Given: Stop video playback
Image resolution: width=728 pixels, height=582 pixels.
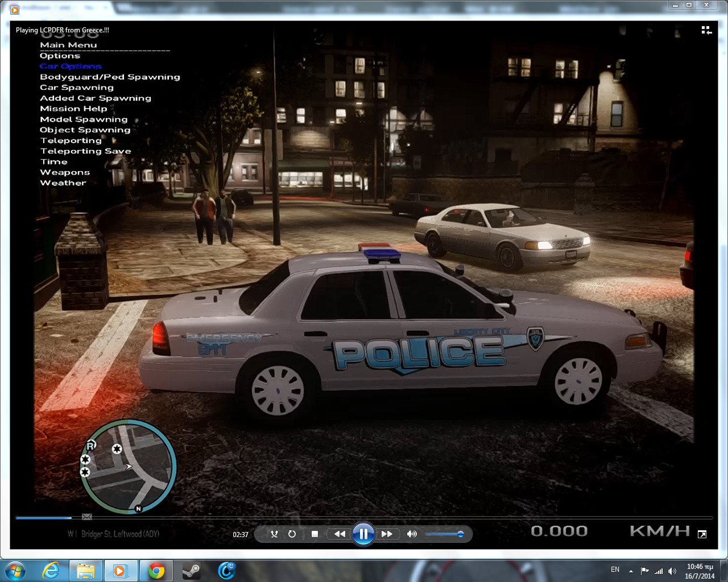Looking at the screenshot, I should pos(315,534).
